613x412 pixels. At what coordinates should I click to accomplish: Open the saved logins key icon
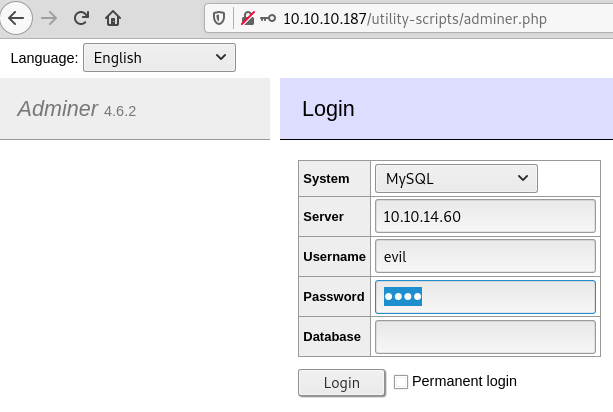coord(268,18)
